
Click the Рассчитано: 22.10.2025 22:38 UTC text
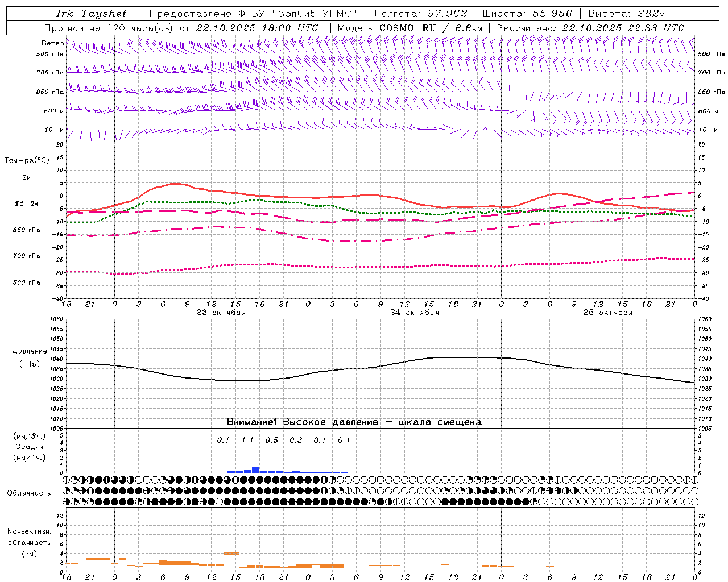[590, 28]
